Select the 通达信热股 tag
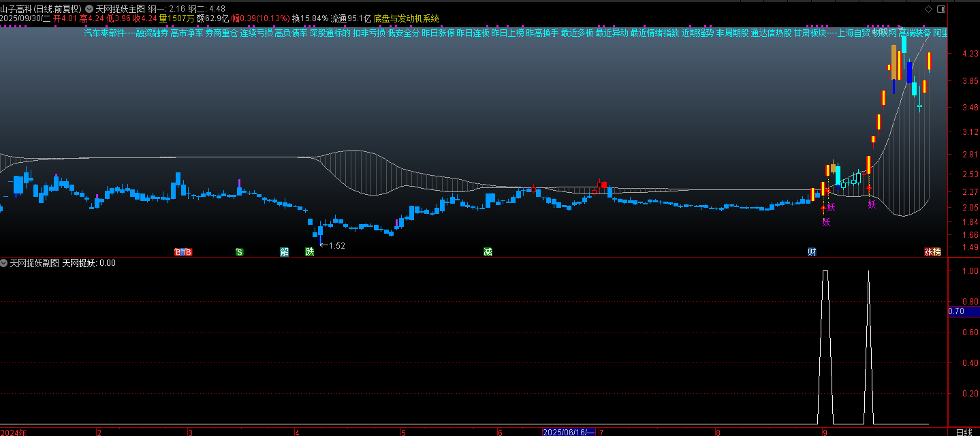 [x=771, y=33]
